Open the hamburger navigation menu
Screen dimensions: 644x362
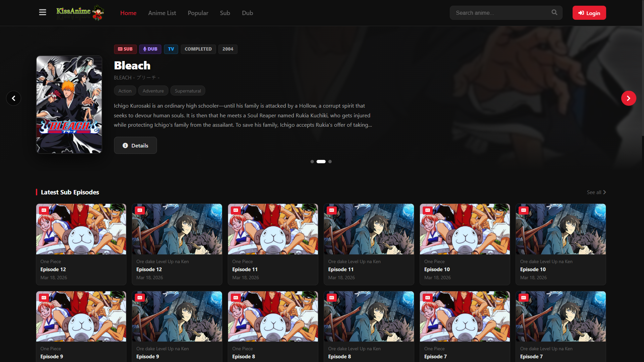tap(43, 12)
